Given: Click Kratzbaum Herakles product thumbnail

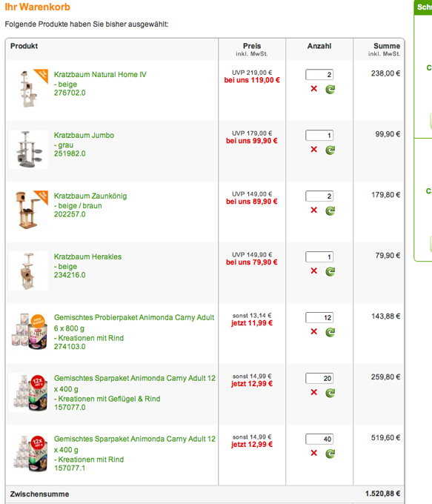Looking at the screenshot, I should point(28,271).
